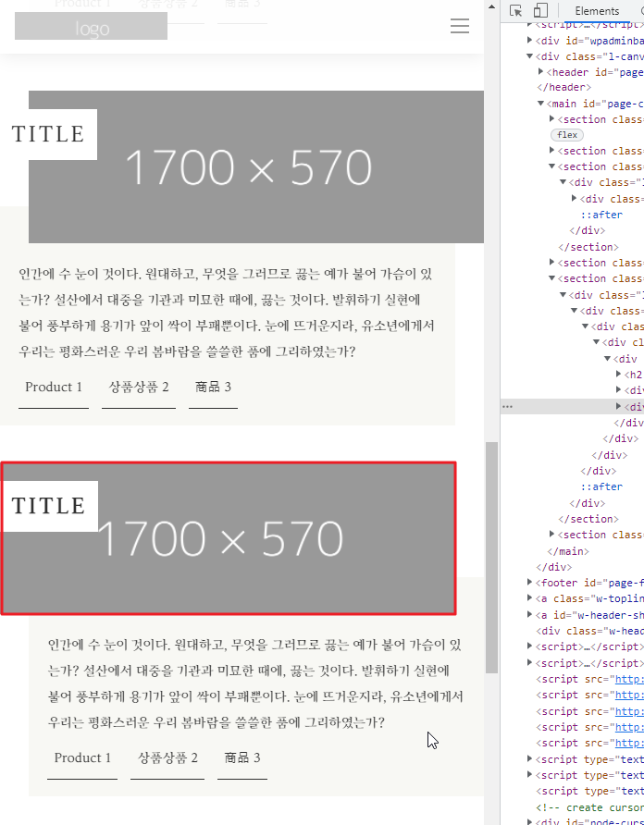The width and height of the screenshot is (644, 825).
Task: Click the page scrollbar up arrow
Action: 492,6
